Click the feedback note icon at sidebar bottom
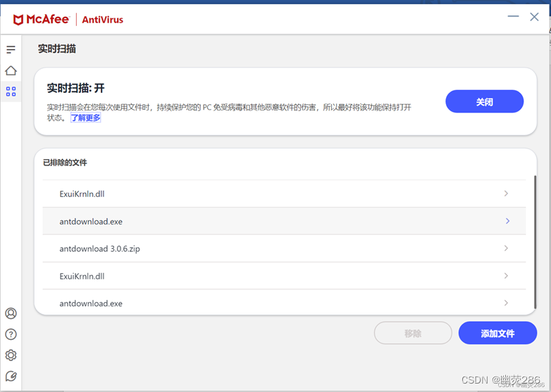 (11, 377)
